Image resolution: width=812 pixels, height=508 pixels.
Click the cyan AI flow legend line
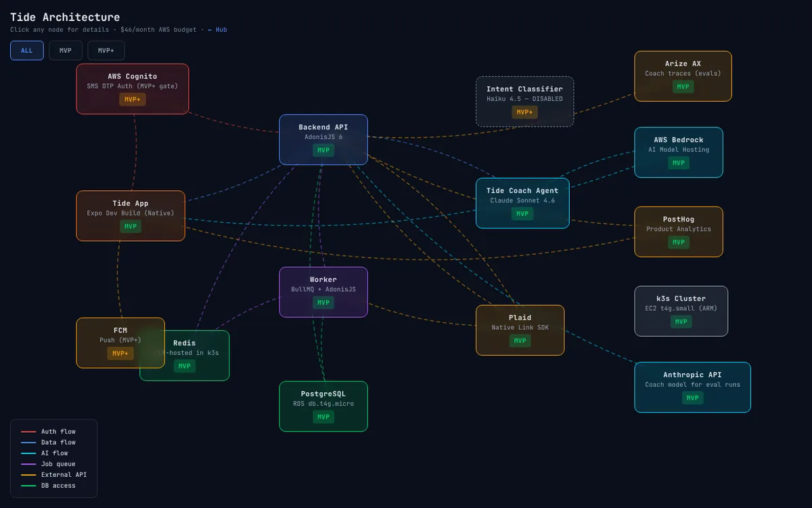(28, 453)
